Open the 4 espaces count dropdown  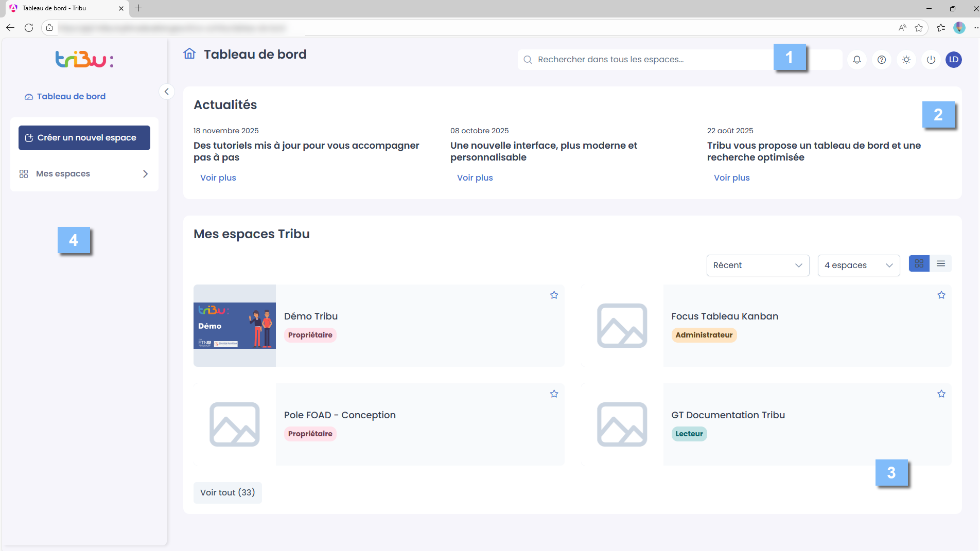coord(859,265)
